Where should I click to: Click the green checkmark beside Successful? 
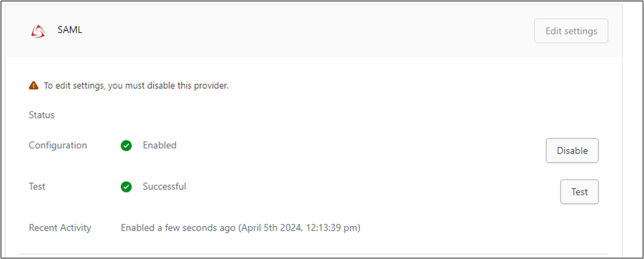[126, 187]
